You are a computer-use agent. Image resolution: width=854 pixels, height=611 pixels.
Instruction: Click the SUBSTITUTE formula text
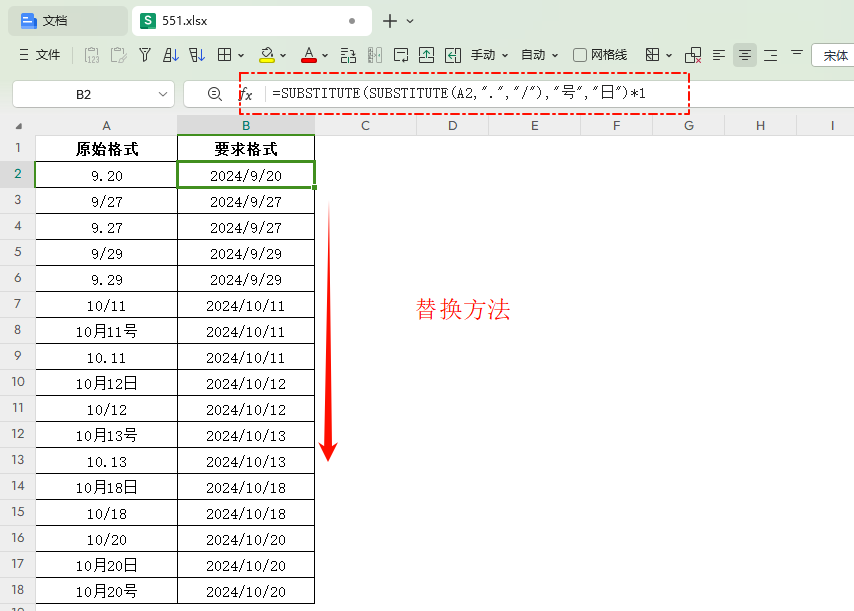(459, 93)
